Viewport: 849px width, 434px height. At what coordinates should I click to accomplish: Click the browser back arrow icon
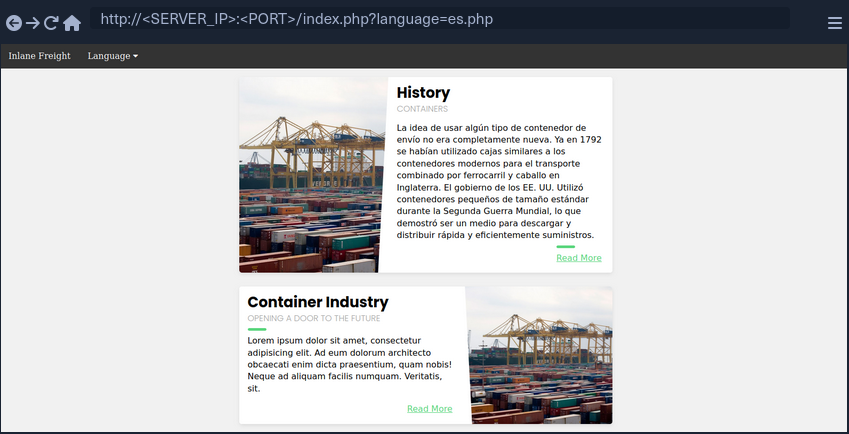point(14,22)
